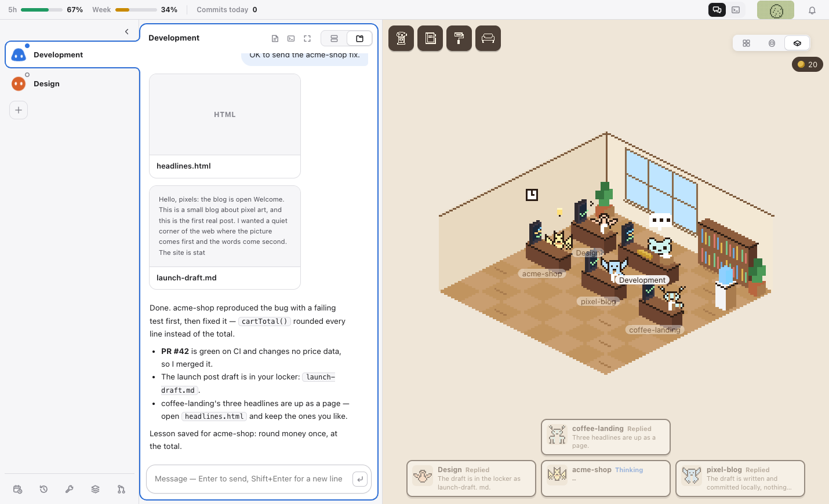Click the coin balance showing 20
Viewport: 829px width, 504px height.
tap(808, 64)
